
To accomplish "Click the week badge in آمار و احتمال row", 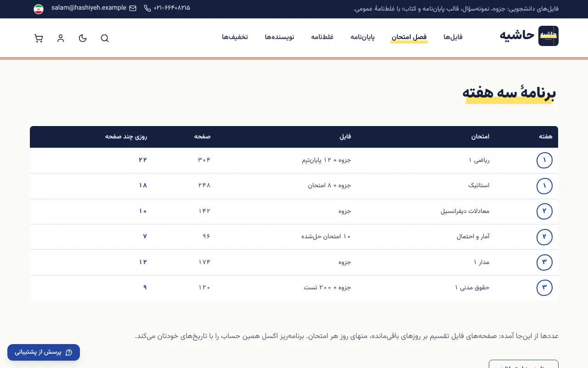I will (x=544, y=237).
